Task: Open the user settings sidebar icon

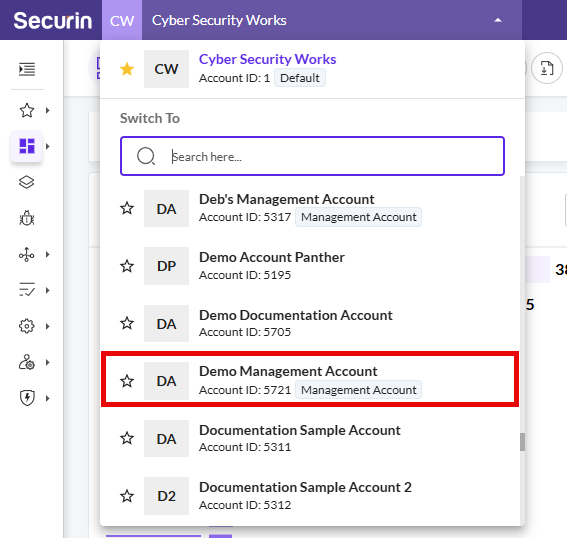Action: (x=27, y=362)
